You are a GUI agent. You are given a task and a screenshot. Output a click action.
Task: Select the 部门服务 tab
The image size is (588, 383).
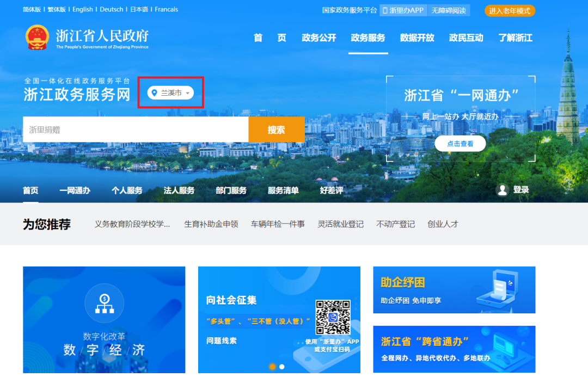coord(231,190)
